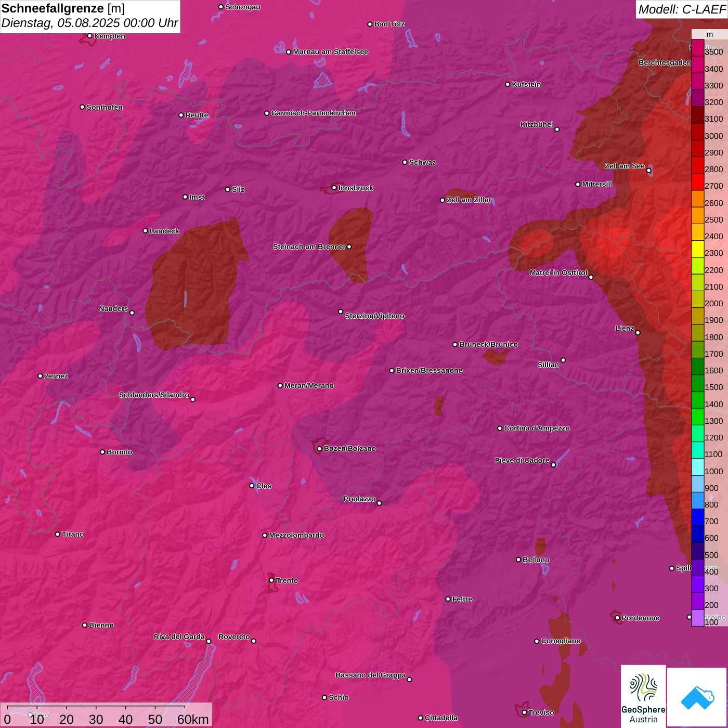The image size is (728, 728).
Task: Click the Mittersill town marker
Action: [578, 184]
